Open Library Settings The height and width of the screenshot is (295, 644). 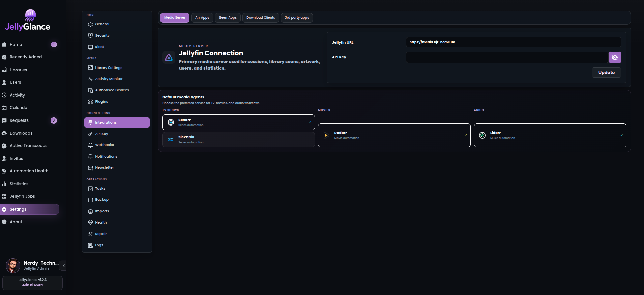(117, 68)
